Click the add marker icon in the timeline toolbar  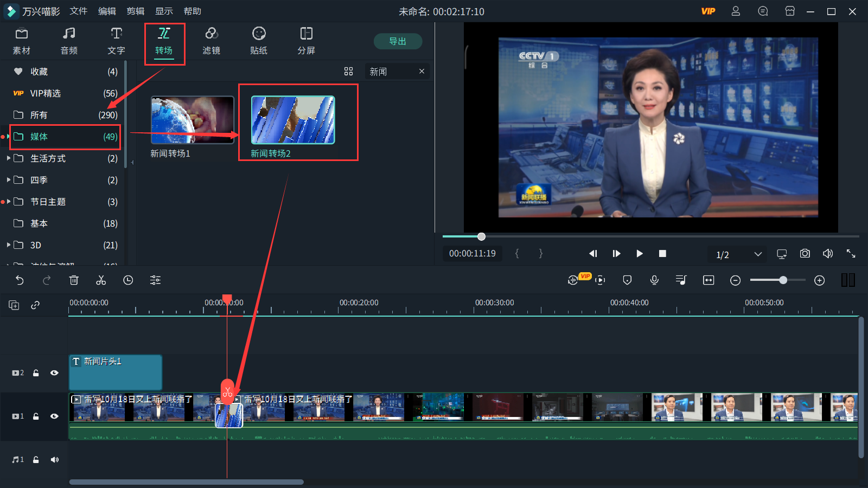coord(627,280)
